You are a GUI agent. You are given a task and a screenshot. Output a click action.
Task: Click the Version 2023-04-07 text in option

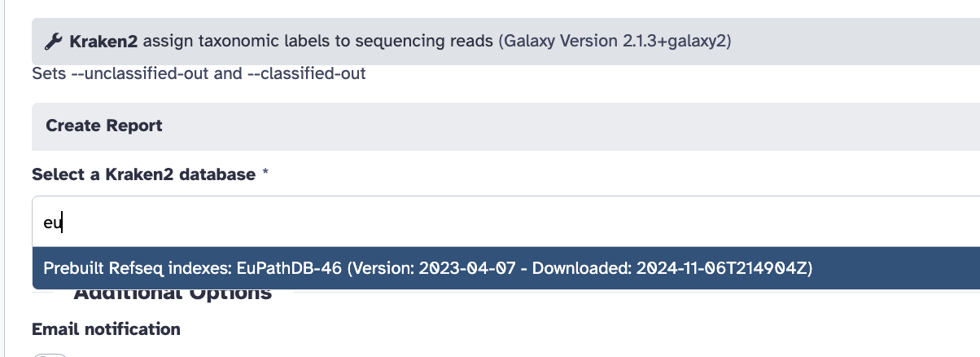(x=436, y=268)
